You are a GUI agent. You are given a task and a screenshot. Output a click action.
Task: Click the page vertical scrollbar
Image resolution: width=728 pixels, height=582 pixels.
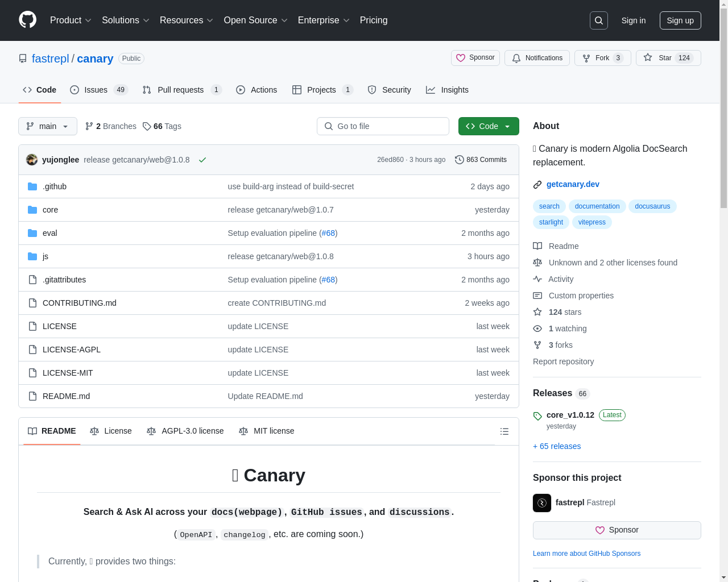pyautogui.click(x=723, y=108)
